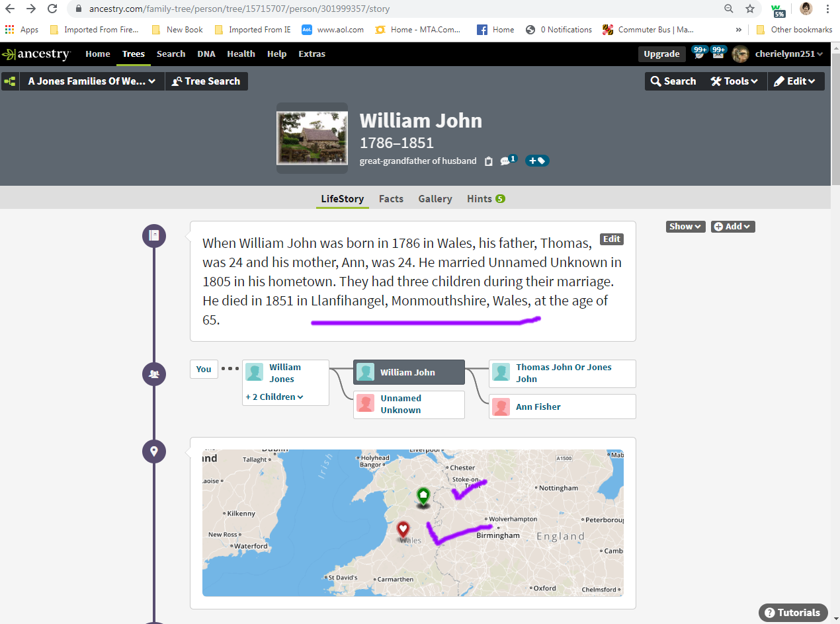Open the Show dropdown filter
The image size is (840, 624).
(685, 226)
